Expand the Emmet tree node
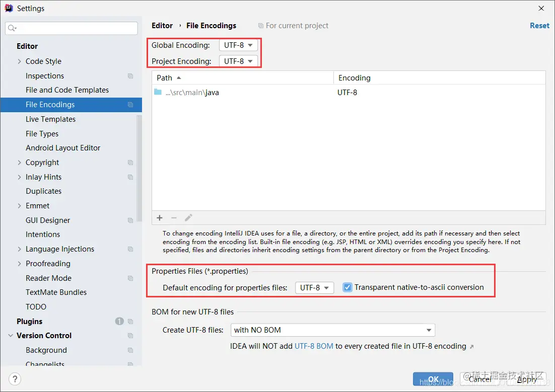The height and width of the screenshot is (392, 555). click(x=20, y=205)
